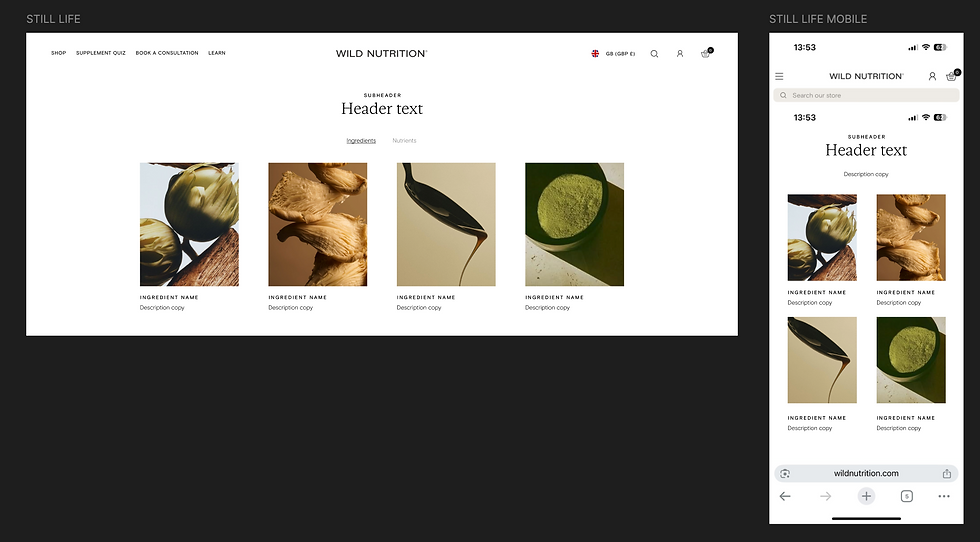Tap the share icon in mobile URL bar
This screenshot has height=542, width=980.
click(x=947, y=474)
